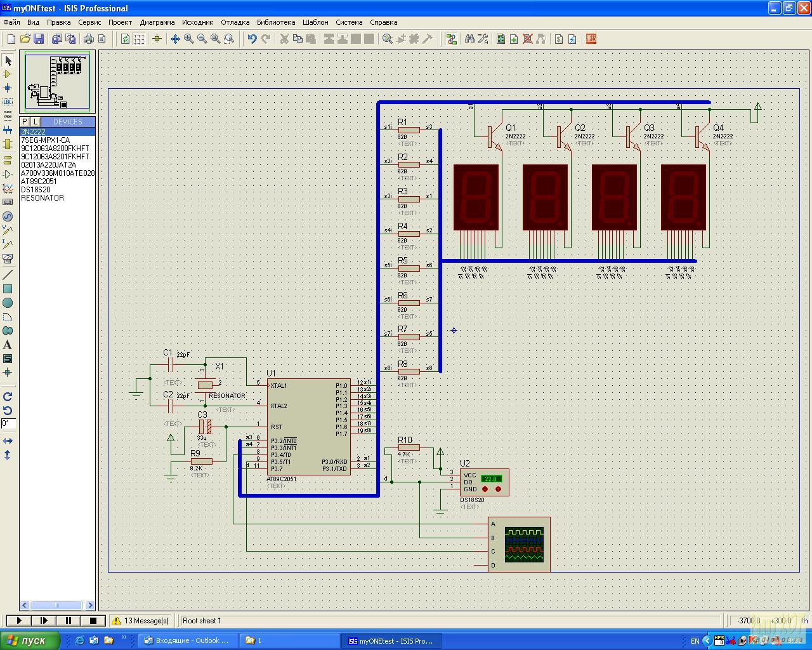This screenshot has height=650, width=812.
Task: Click the rotation angle input field
Action: (x=8, y=423)
